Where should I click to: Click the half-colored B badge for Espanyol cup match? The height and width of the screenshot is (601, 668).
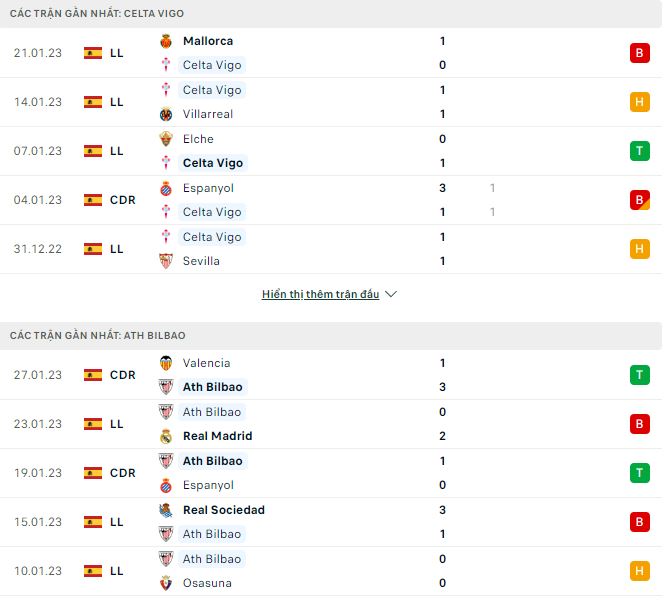[639, 200]
